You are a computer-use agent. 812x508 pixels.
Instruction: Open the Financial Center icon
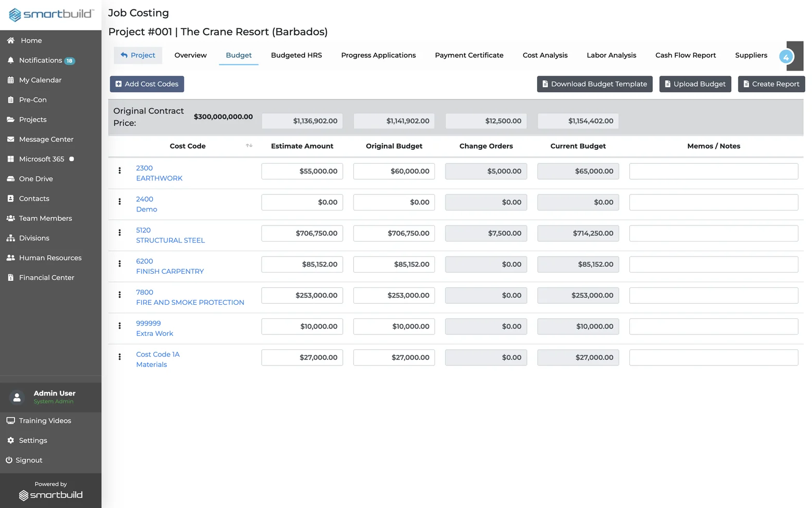pos(10,277)
